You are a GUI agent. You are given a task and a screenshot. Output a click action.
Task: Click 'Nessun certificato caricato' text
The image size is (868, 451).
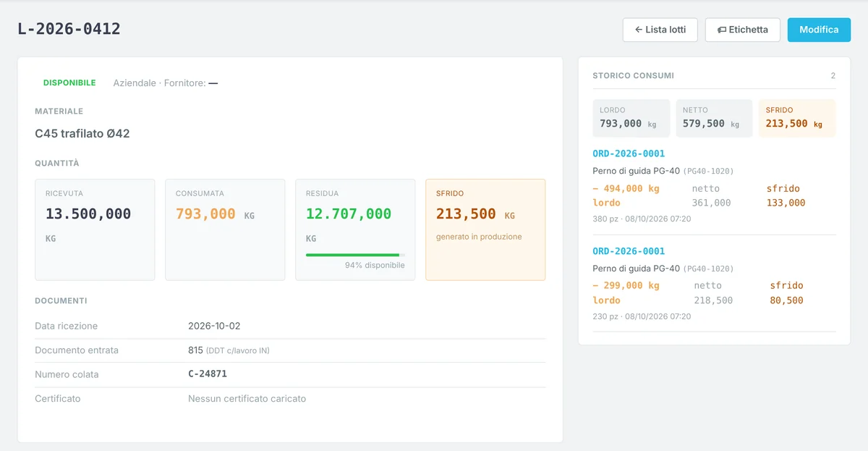(x=247, y=399)
